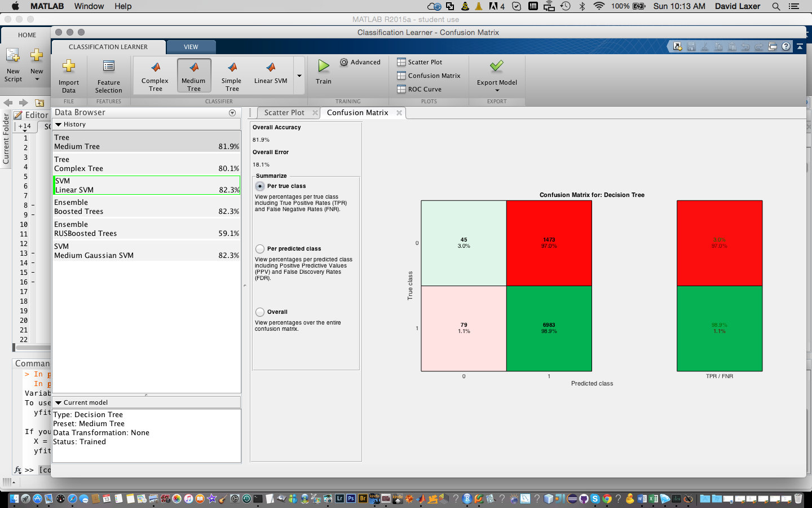Open Import Data
This screenshot has width=812, height=508.
pyautogui.click(x=69, y=76)
